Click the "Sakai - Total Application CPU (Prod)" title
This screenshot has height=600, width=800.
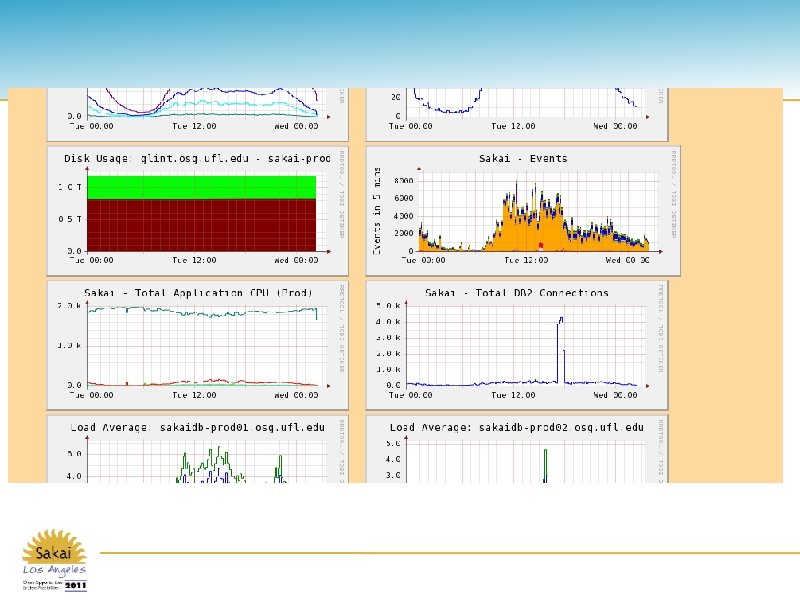[x=197, y=293]
